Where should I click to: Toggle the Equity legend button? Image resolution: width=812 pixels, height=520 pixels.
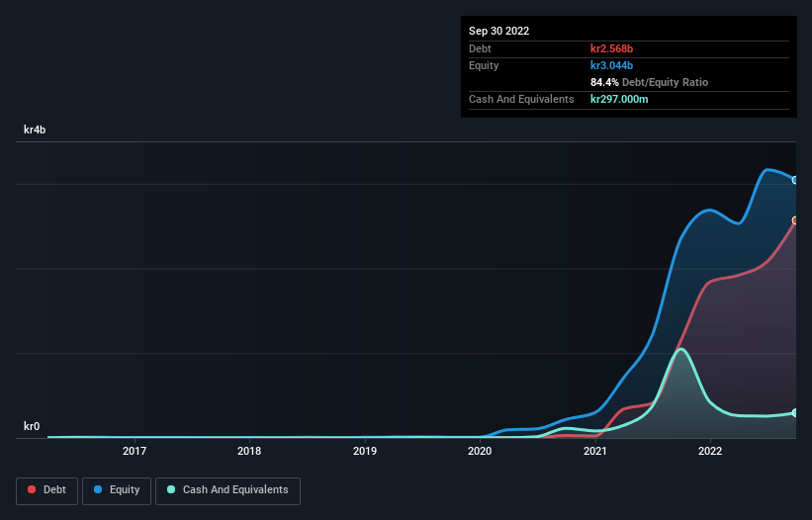(x=117, y=490)
